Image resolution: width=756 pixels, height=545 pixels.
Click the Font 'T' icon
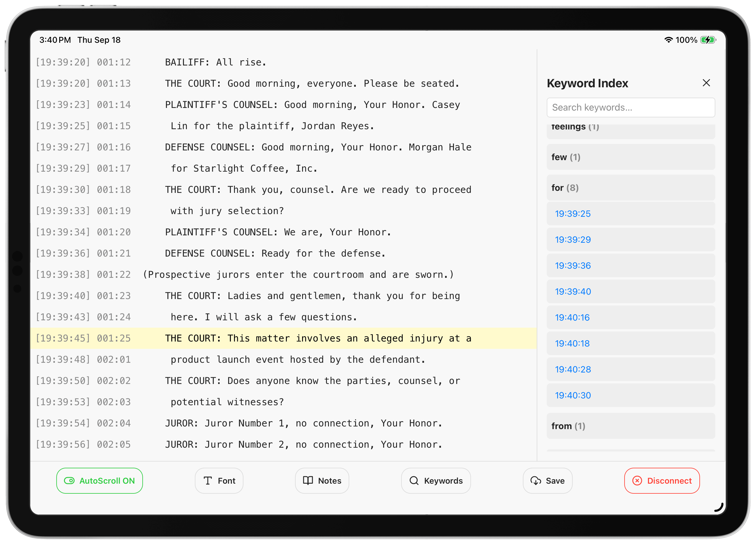(x=208, y=481)
